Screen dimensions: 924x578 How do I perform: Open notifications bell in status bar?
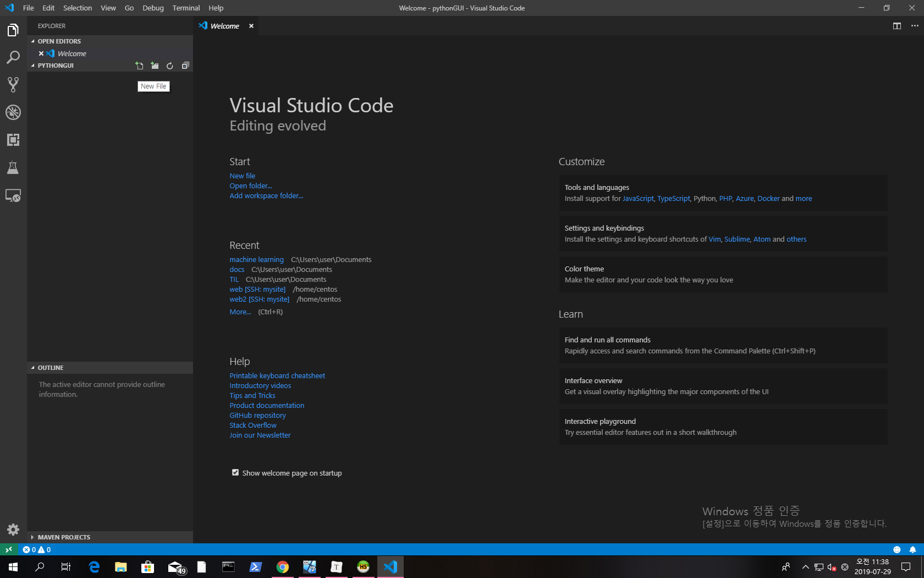(x=912, y=549)
